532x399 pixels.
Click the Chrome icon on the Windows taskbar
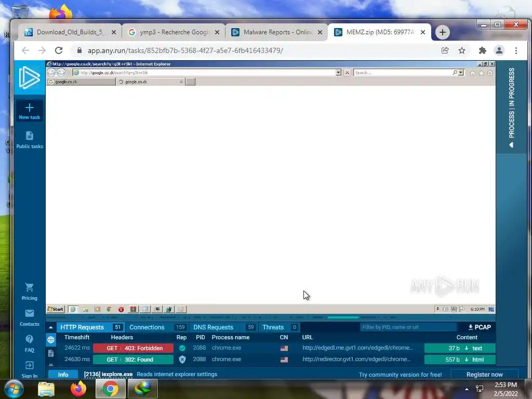(111, 389)
